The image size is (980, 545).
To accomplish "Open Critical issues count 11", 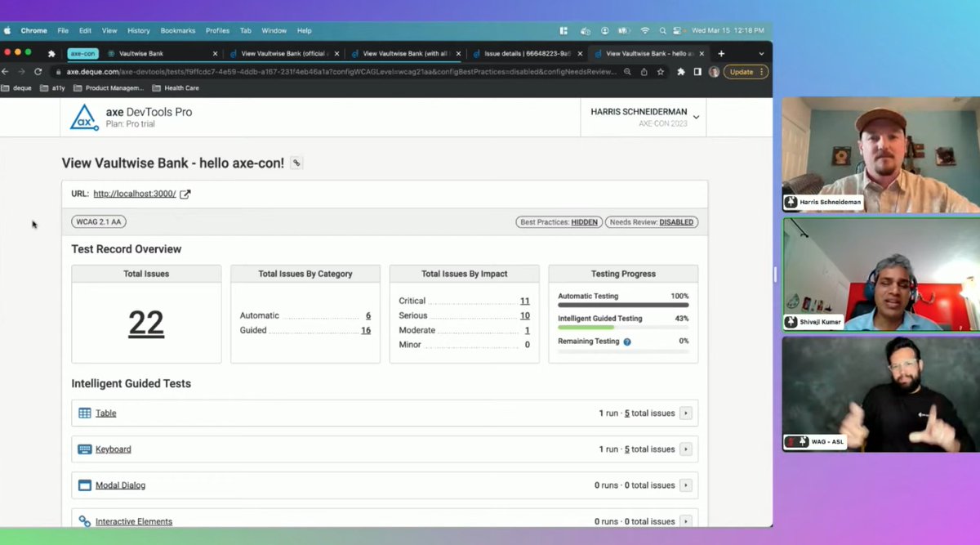I will click(525, 301).
